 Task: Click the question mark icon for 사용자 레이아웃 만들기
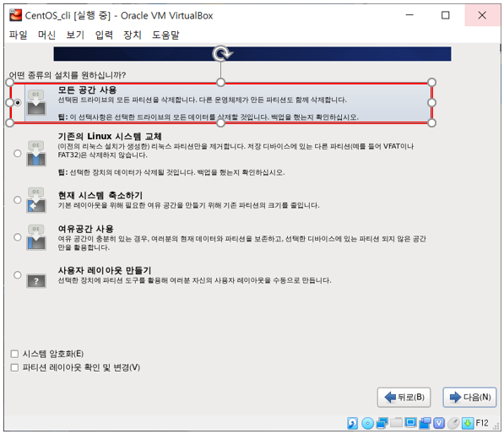[x=36, y=281]
